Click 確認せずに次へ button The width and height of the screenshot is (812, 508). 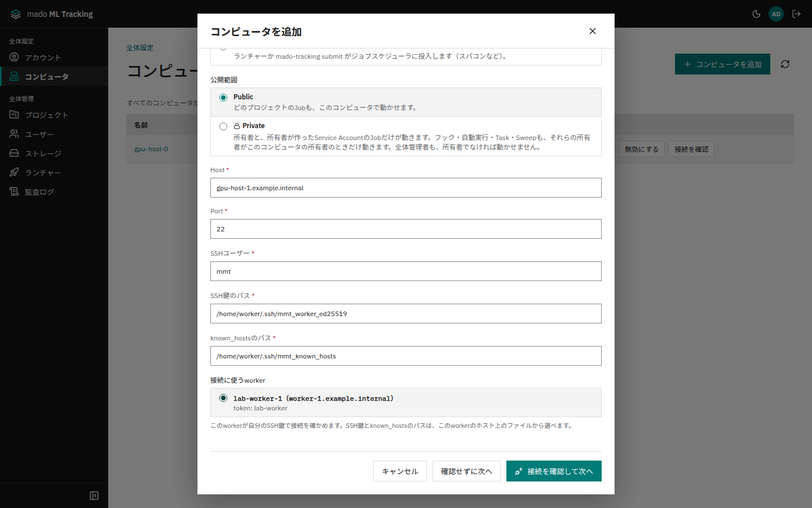coord(466,471)
